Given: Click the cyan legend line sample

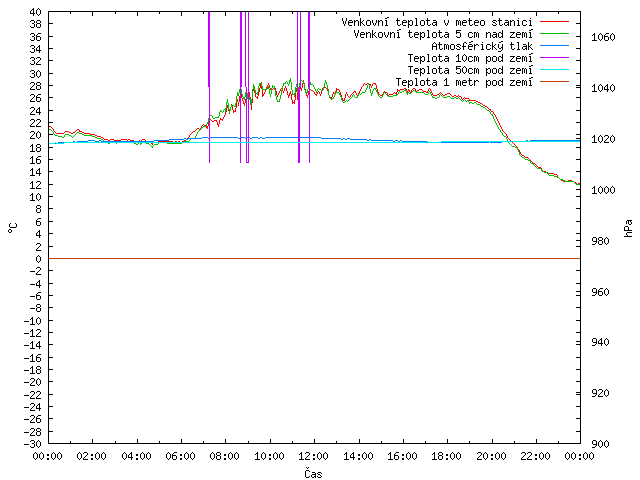Looking at the screenshot, I should pos(554,69).
